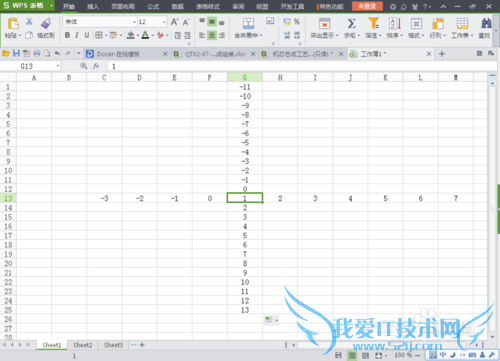Click the Sort A-Z icon
Image resolution: width=500 pixels, height=361 pixels.
[x=395, y=24]
